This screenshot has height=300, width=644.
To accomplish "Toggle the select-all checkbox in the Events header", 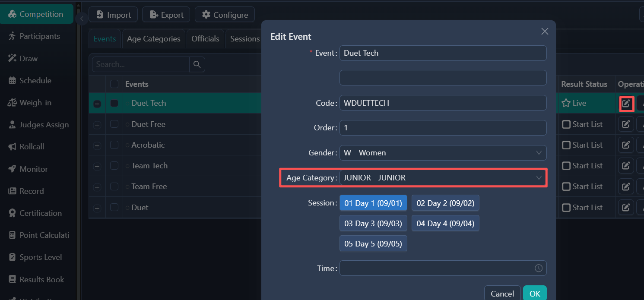I will tap(114, 84).
